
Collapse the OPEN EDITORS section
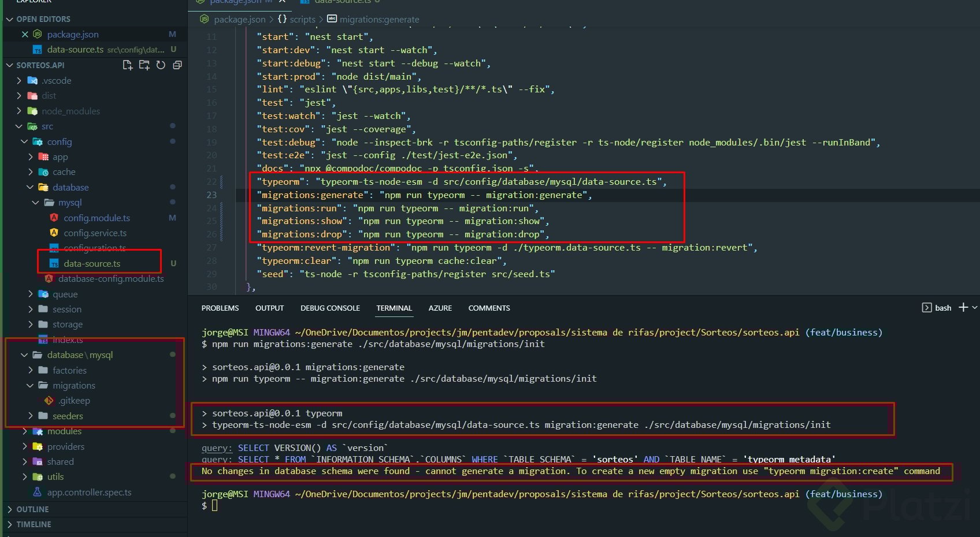tap(9, 19)
